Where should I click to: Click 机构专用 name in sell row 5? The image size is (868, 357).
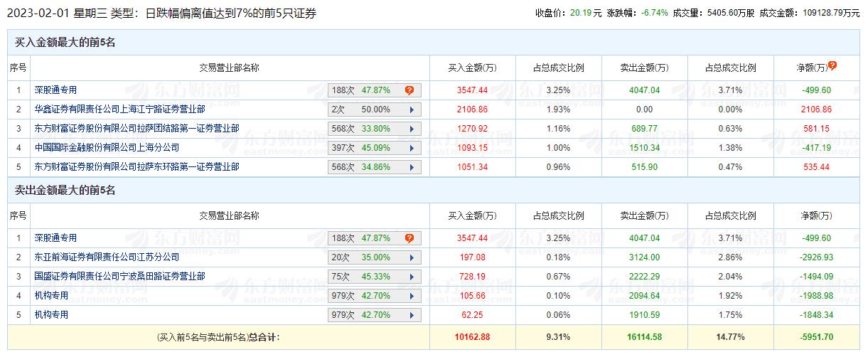(x=51, y=315)
